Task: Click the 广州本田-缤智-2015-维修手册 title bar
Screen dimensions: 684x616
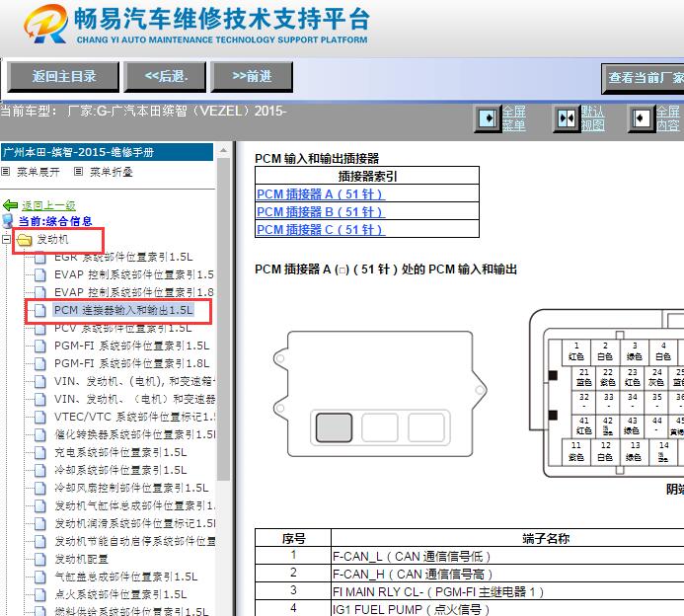Action: 107,152
